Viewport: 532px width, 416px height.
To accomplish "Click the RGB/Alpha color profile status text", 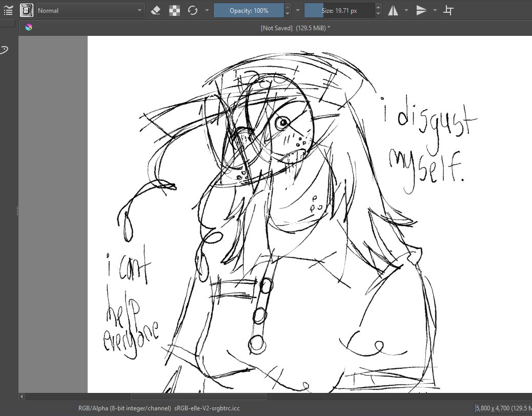I will [159, 408].
